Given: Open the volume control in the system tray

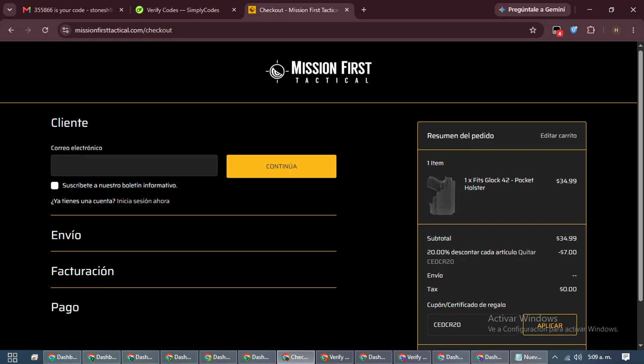Looking at the screenshot, I should tap(578, 357).
